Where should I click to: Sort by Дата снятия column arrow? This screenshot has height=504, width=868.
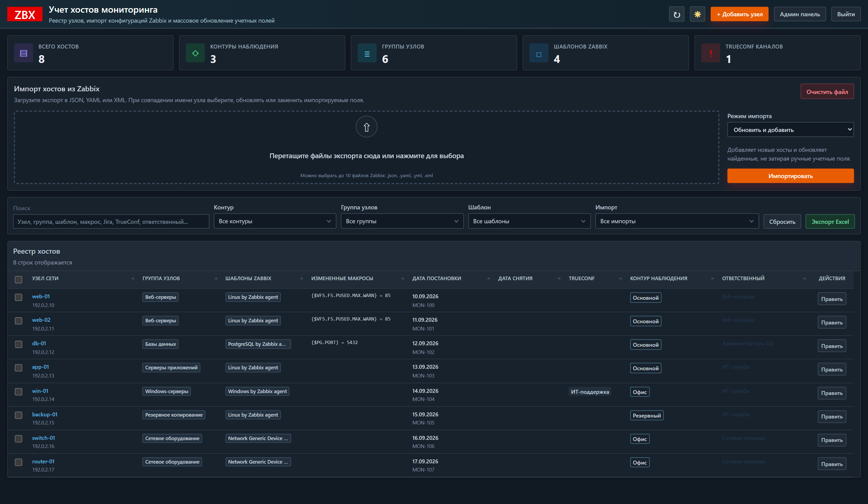point(559,278)
